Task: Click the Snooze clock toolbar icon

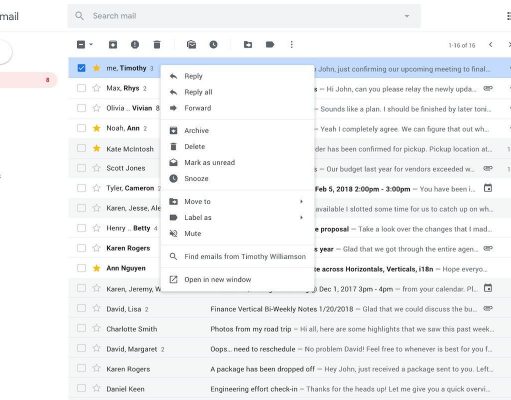Action: point(213,44)
